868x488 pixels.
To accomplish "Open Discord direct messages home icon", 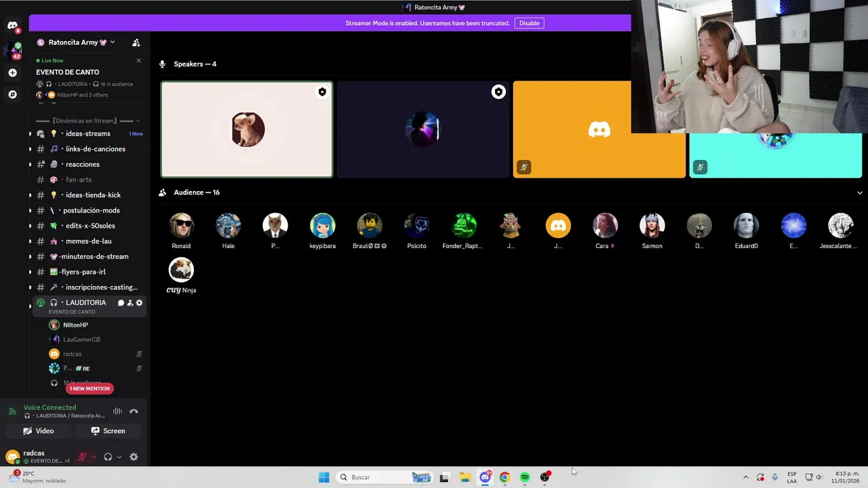I will tap(12, 26).
